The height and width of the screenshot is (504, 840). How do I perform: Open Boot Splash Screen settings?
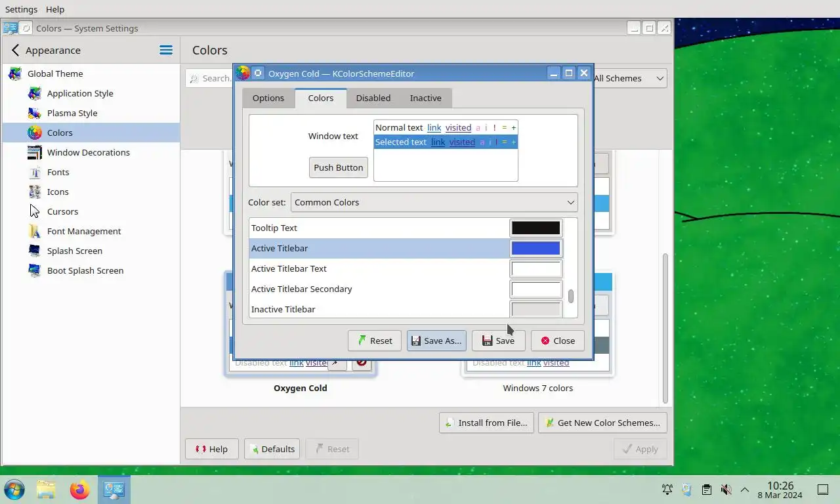(x=90, y=270)
